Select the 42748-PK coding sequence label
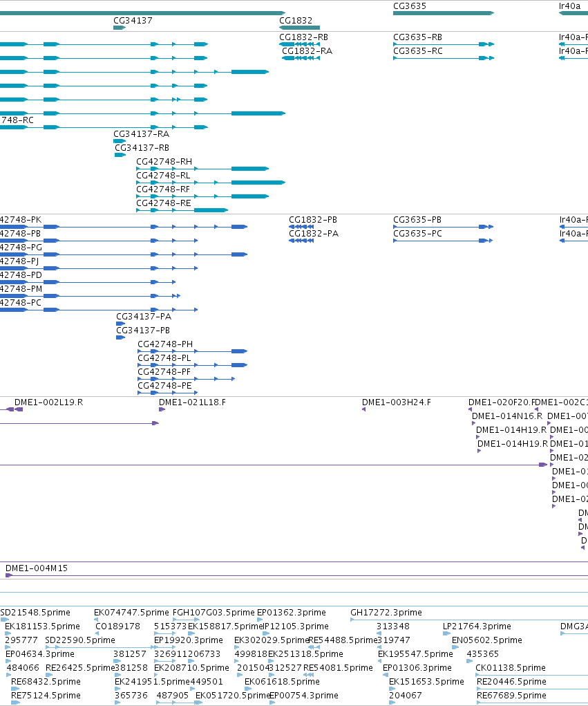This screenshot has width=588, height=706. (x=21, y=220)
